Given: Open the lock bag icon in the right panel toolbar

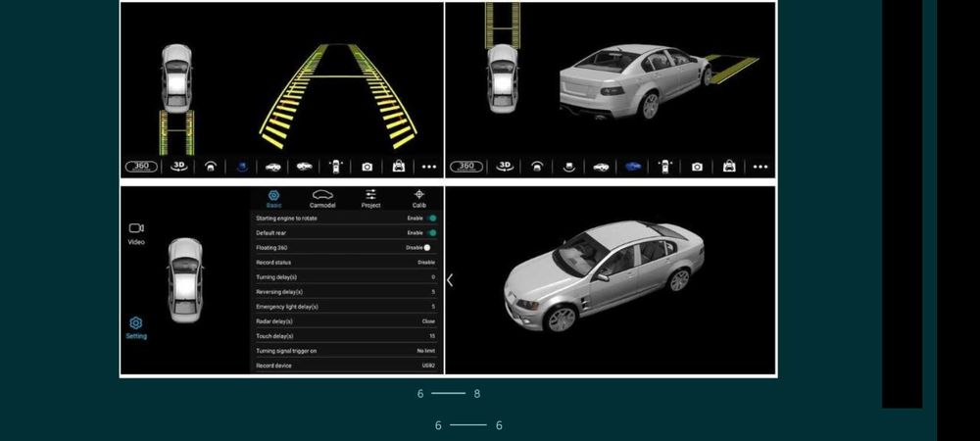Looking at the screenshot, I should [729, 167].
